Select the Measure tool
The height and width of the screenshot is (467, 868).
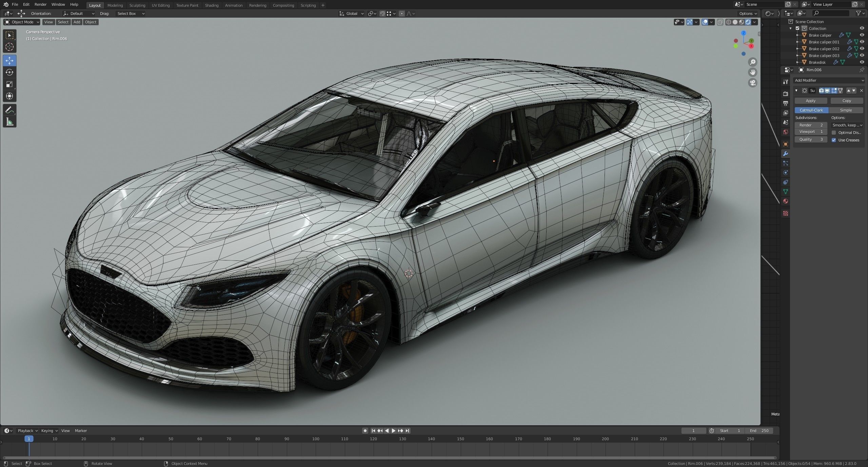pyautogui.click(x=9, y=122)
